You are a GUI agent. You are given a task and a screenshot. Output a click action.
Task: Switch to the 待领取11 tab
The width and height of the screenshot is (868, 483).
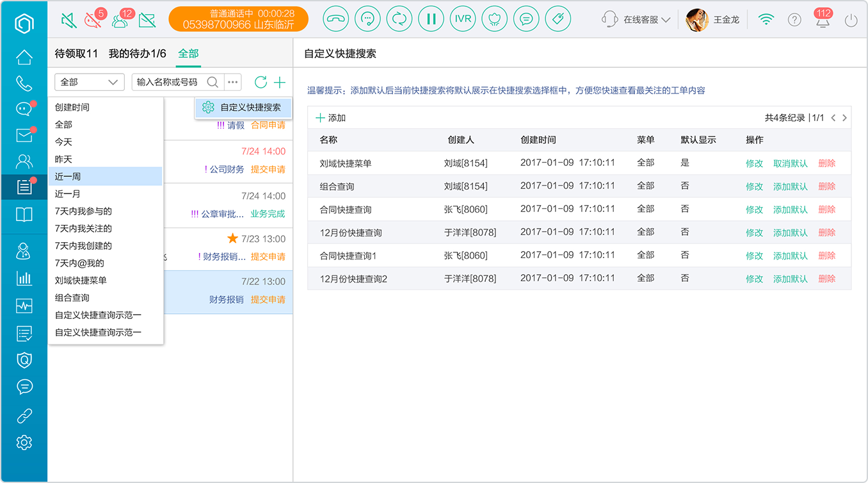[x=76, y=54]
